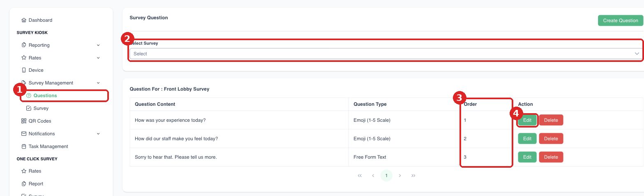
Task: Delete the 'Sorry to hear that' question
Action: pyautogui.click(x=551, y=157)
